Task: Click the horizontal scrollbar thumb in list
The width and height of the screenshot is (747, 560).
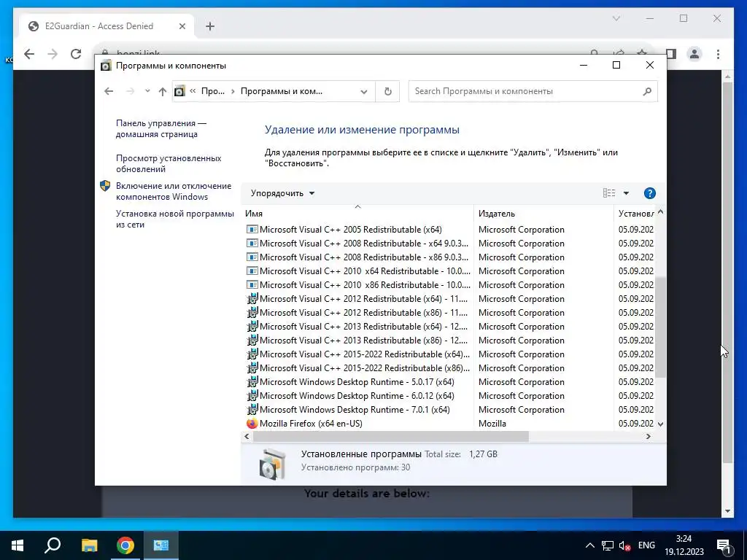Action: tap(391, 436)
